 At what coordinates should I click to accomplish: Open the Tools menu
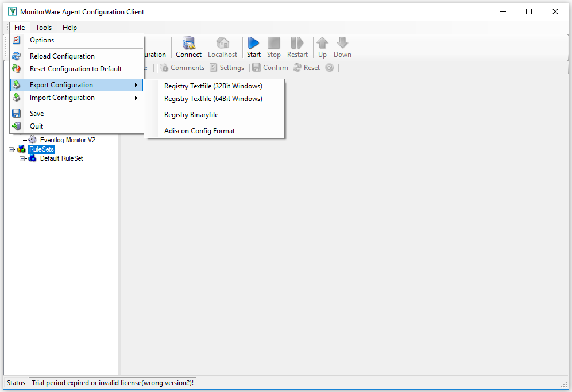click(x=44, y=28)
